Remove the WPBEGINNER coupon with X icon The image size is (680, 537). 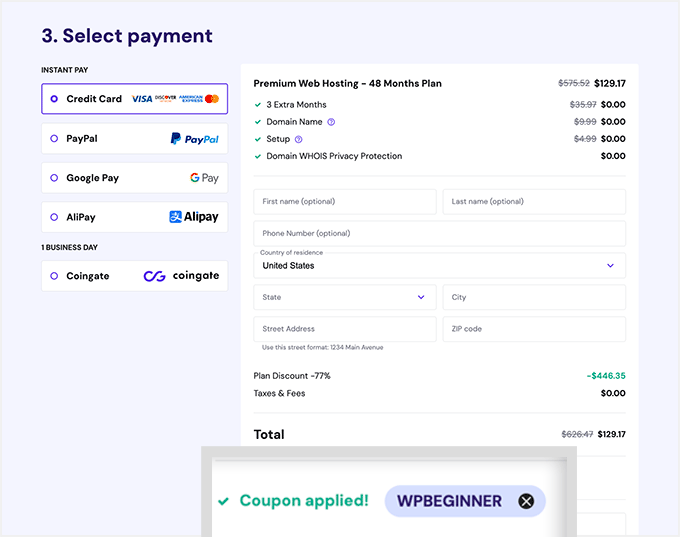(x=526, y=501)
